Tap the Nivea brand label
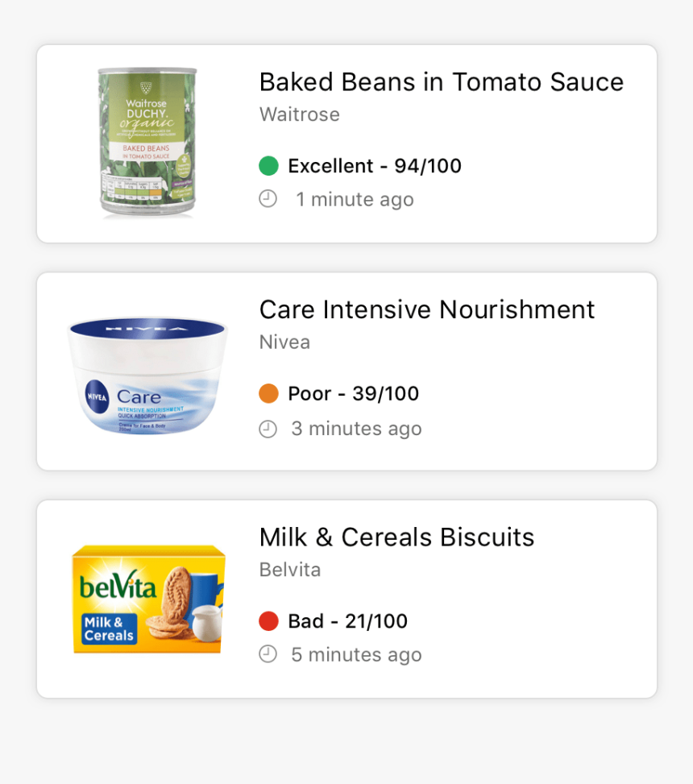Viewport: 693px width, 784px height. 284,342
